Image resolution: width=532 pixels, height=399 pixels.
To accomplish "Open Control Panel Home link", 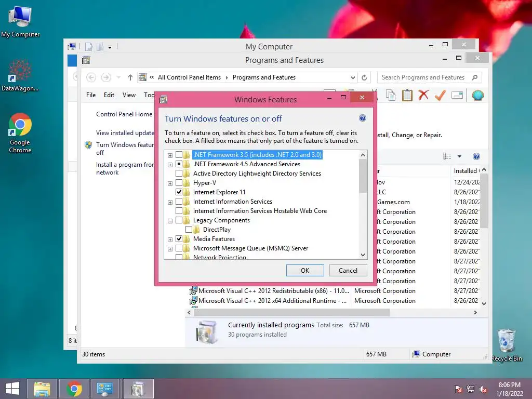I will click(124, 114).
